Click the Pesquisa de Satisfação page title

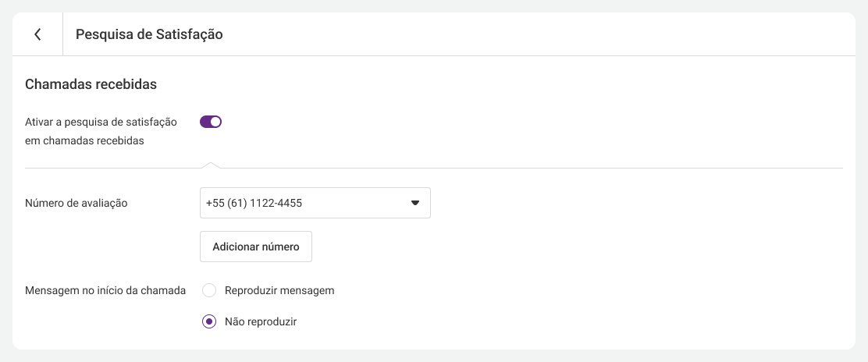tap(149, 34)
